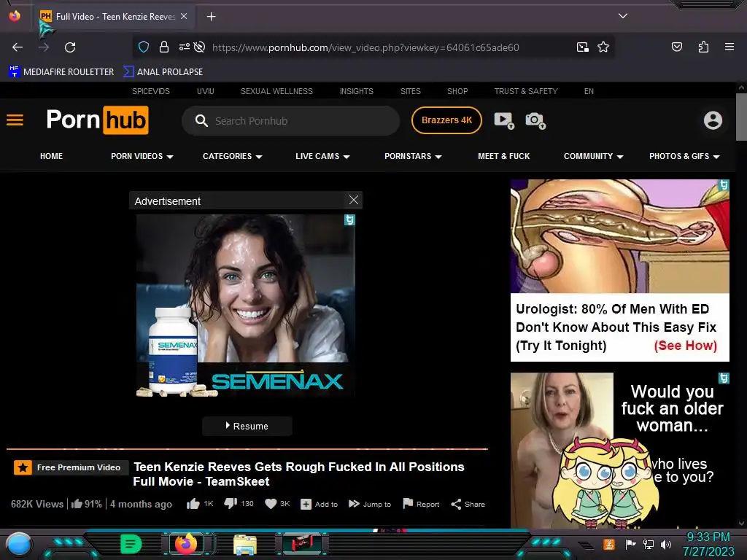Open the Jump to menu
747x560 pixels.
click(370, 505)
